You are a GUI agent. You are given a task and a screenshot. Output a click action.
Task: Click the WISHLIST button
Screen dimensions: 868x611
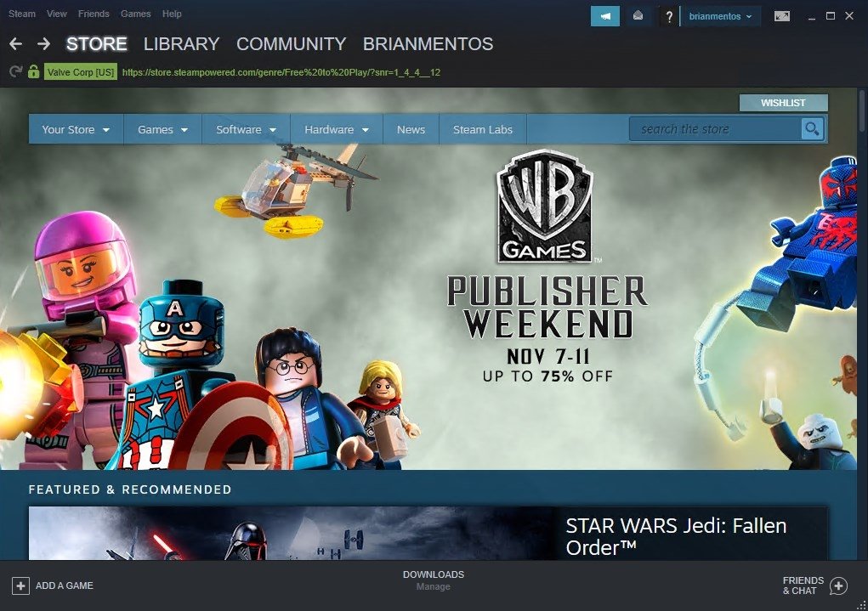[783, 103]
